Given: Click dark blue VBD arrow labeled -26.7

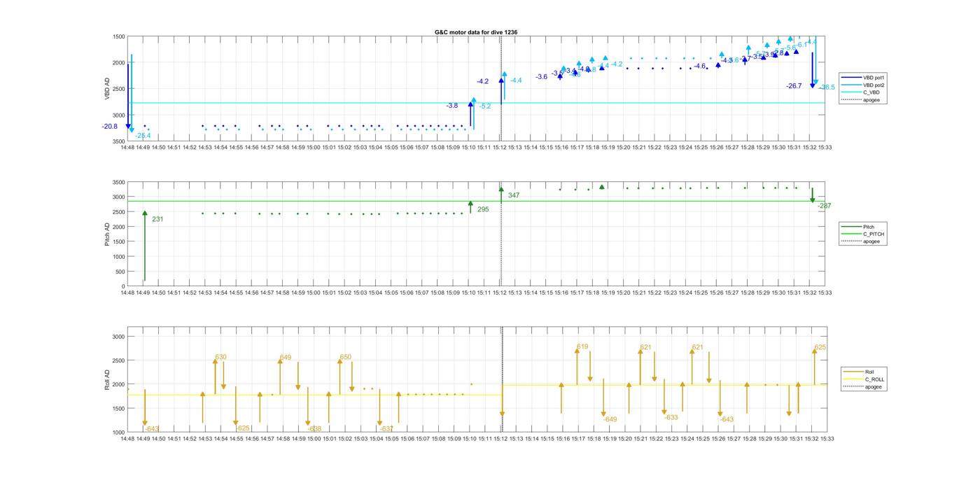Looking at the screenshot, I should (813, 70).
